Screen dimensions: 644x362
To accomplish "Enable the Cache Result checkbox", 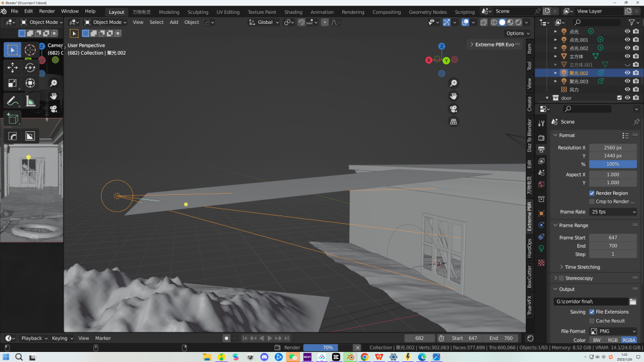I will point(592,321).
